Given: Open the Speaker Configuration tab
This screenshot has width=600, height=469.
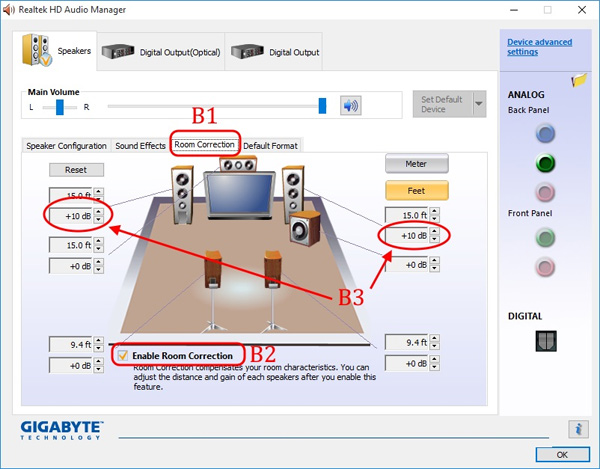Looking at the screenshot, I should (x=66, y=146).
